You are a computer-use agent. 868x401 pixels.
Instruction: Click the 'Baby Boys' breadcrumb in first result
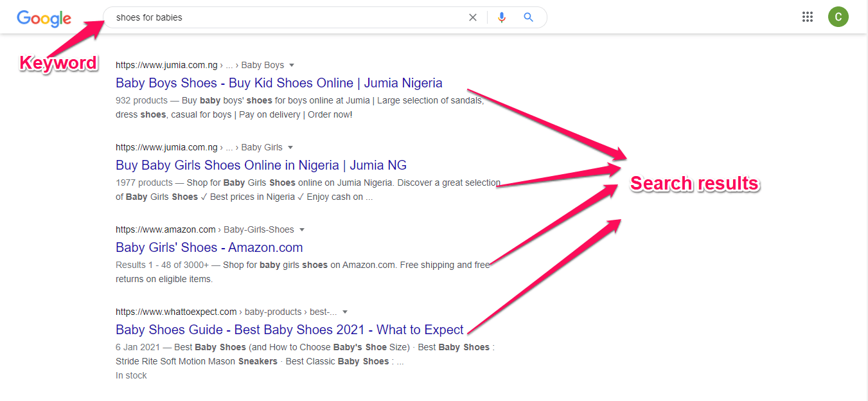(262, 65)
